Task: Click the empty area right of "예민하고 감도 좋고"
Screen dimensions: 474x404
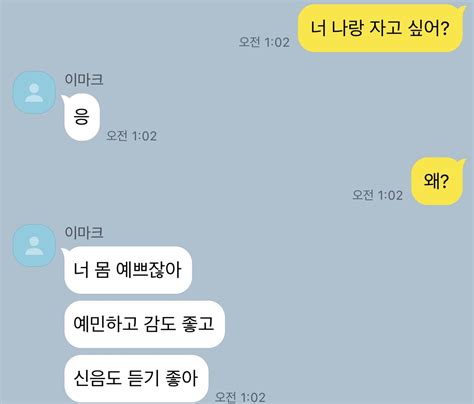Action: pos(347,324)
